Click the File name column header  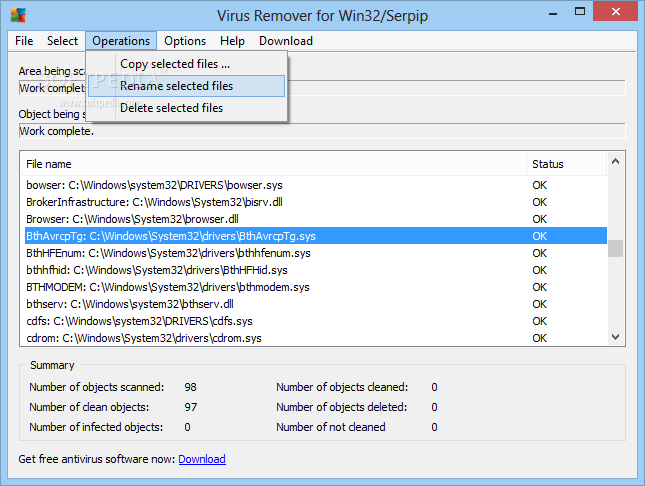[274, 164]
